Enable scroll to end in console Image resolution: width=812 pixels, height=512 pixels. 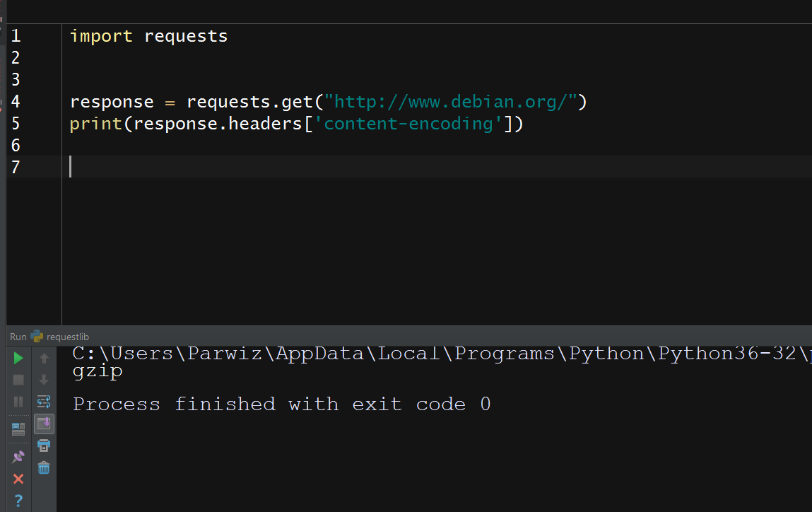pos(44,424)
